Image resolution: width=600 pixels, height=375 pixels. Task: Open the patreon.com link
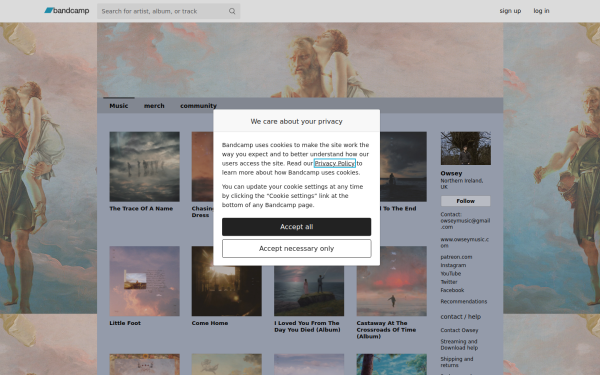coord(456,257)
